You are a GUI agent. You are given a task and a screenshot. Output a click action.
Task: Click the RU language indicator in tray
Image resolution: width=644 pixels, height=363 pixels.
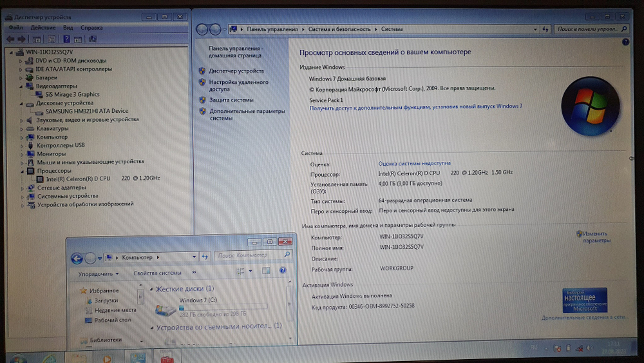point(533,348)
